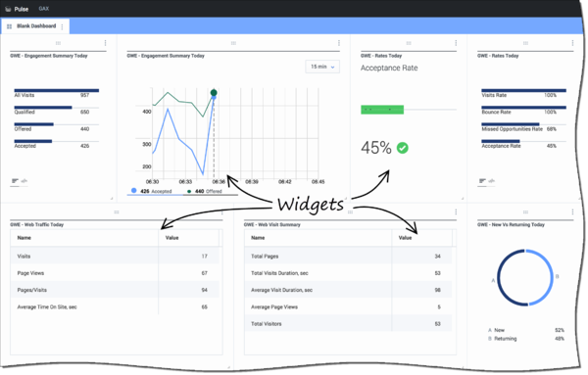Select the Total Visits Duration, sec row

348,273
